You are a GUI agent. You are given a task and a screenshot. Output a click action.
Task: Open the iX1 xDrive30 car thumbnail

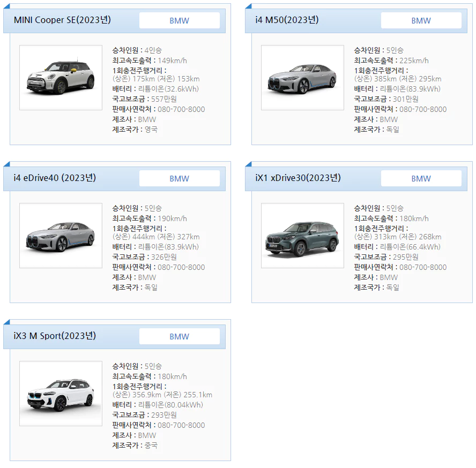tap(302, 236)
